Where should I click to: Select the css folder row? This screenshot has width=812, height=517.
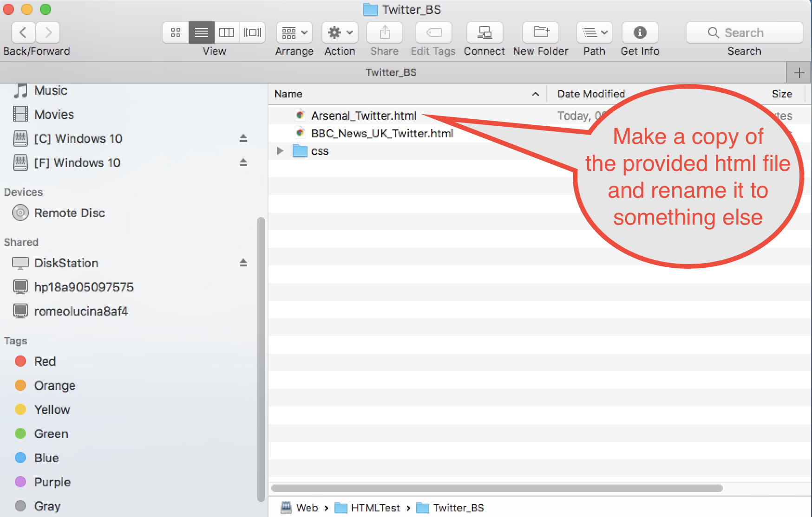(540, 151)
